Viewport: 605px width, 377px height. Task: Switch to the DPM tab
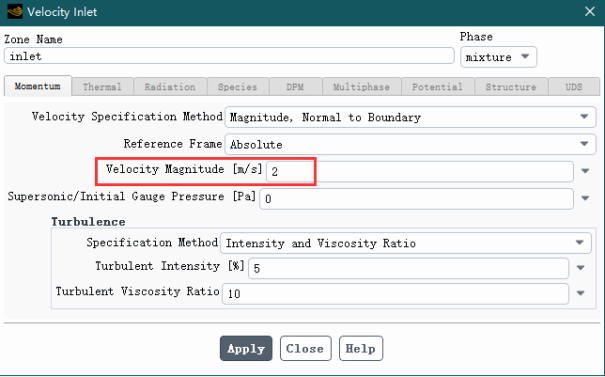295,87
